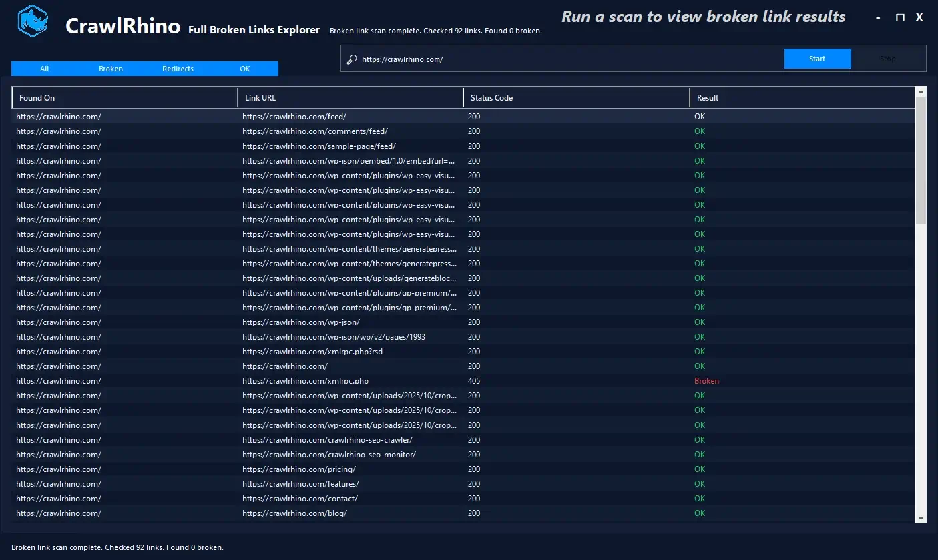Click the Result column header
Viewport: 938px width, 560px height.
802,98
